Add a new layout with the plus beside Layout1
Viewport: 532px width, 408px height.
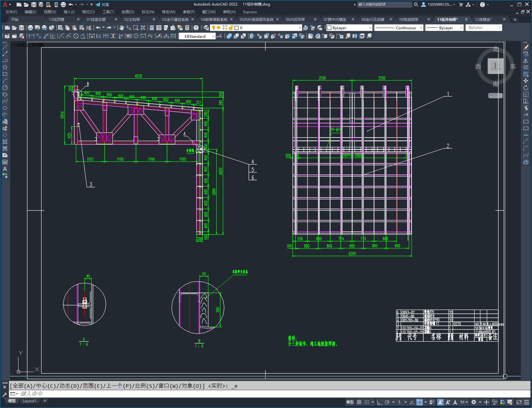tap(45, 401)
